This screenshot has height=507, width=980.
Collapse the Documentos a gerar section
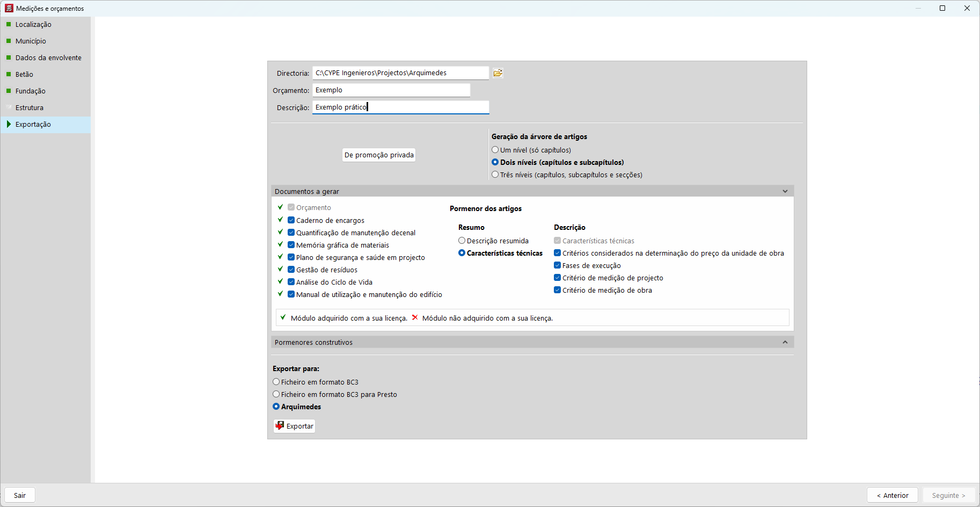785,191
